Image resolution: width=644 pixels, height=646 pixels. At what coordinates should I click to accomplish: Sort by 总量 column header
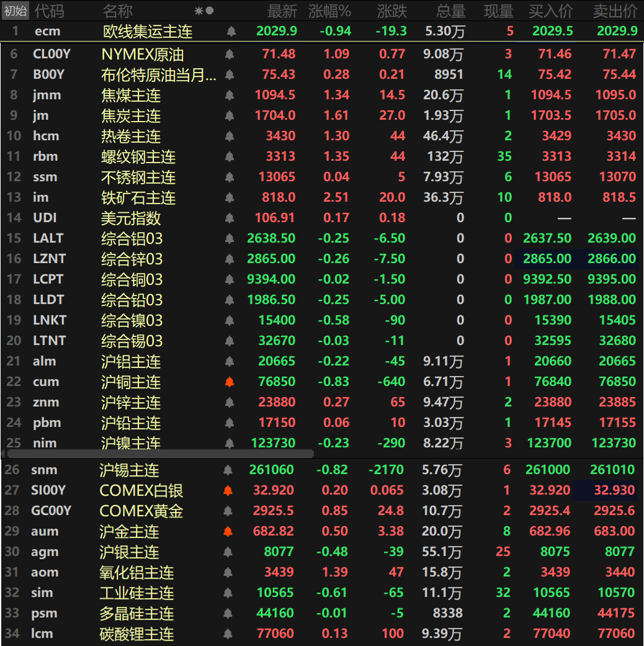point(450,11)
